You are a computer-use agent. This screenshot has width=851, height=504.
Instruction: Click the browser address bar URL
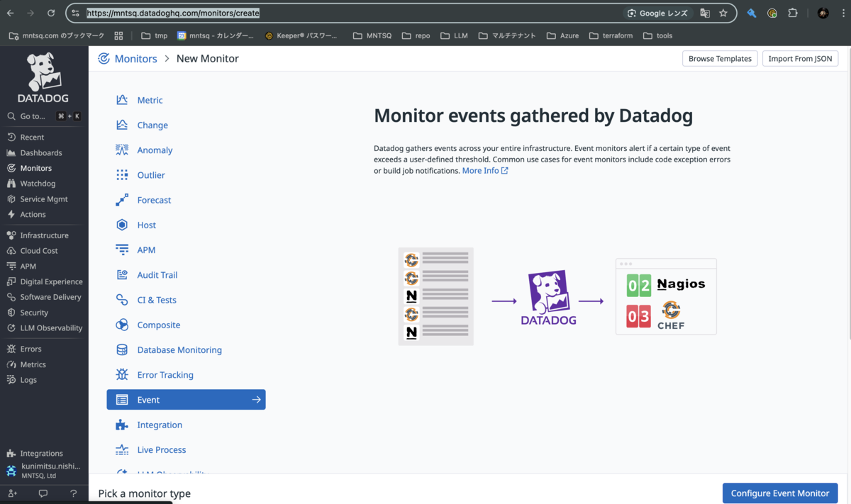173,13
